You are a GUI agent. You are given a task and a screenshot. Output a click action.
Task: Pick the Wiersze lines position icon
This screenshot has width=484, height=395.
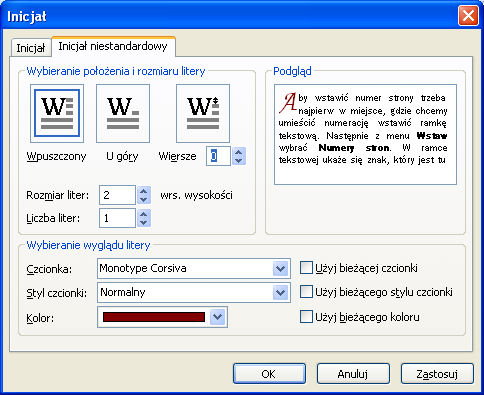pyautogui.click(x=203, y=113)
